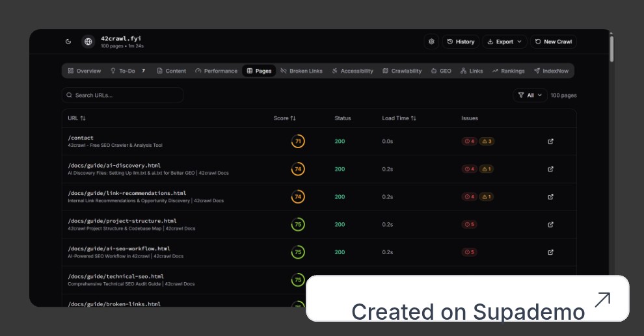This screenshot has height=336, width=644.
Task: Start a New Crawl
Action: pyautogui.click(x=553, y=42)
